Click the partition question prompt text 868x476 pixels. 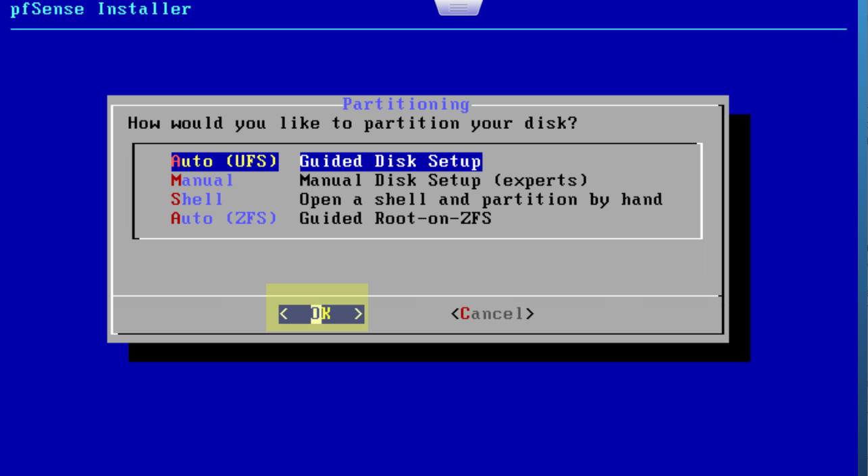pyautogui.click(x=353, y=124)
